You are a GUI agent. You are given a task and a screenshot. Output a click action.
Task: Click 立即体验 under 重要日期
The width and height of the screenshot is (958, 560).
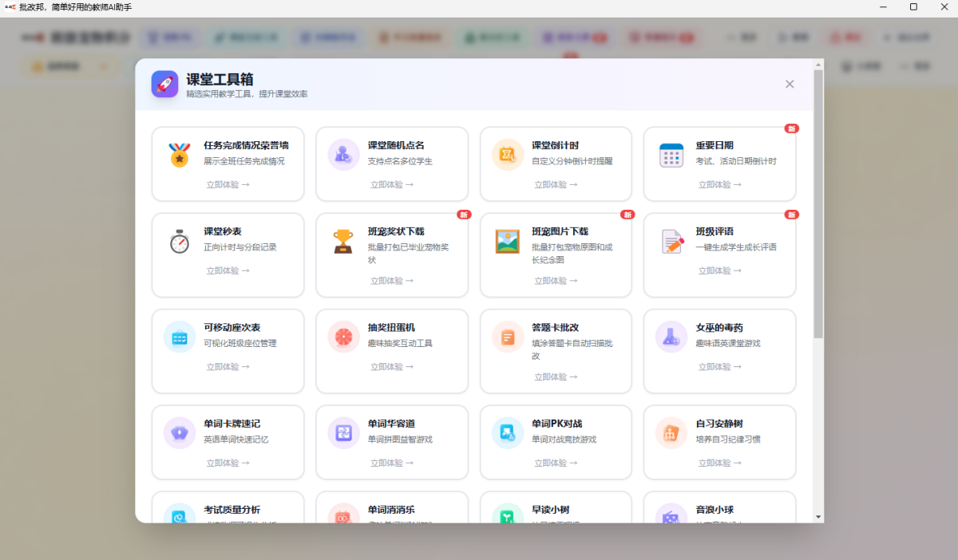(x=720, y=184)
